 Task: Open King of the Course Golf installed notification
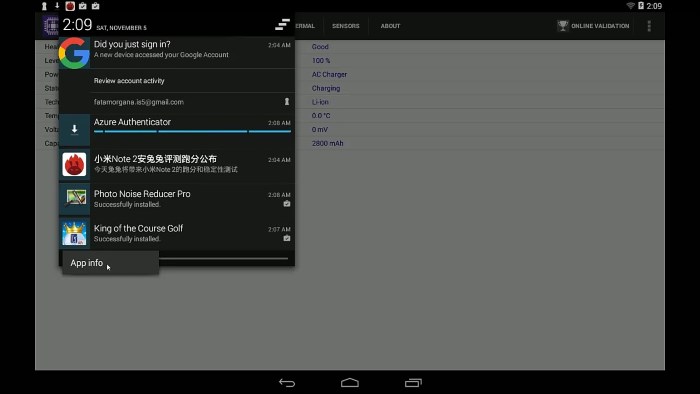pos(177,233)
